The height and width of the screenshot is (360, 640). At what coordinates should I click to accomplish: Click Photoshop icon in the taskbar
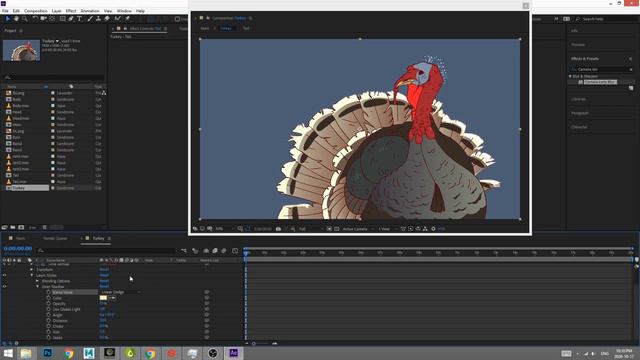click(47, 353)
